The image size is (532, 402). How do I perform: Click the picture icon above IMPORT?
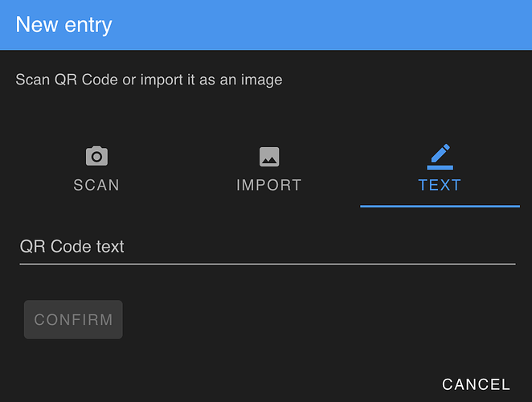[x=269, y=157]
